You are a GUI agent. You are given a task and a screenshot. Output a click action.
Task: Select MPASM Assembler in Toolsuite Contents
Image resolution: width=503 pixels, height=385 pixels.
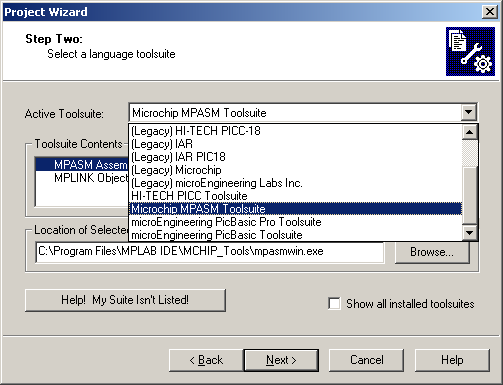click(x=82, y=164)
